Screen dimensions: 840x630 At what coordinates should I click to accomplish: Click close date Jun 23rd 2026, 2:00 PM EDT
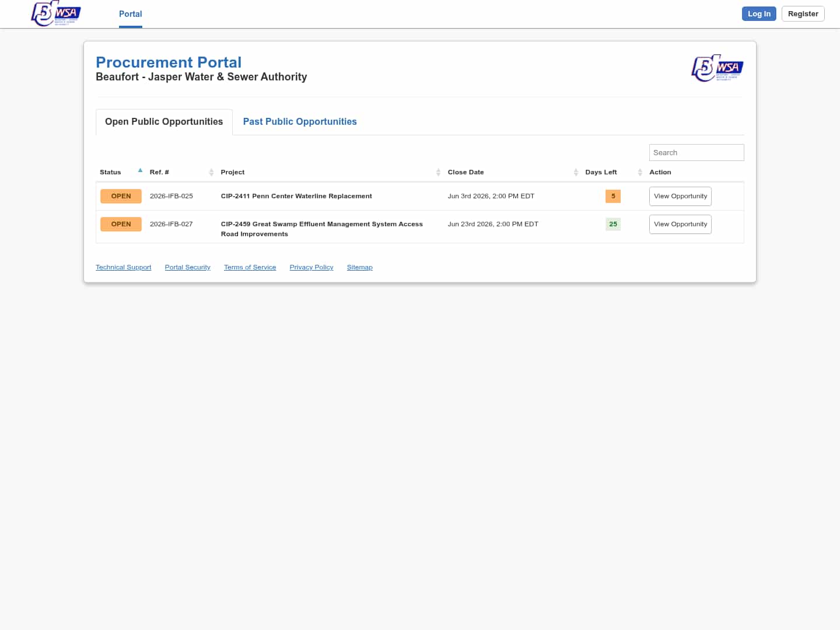point(493,225)
